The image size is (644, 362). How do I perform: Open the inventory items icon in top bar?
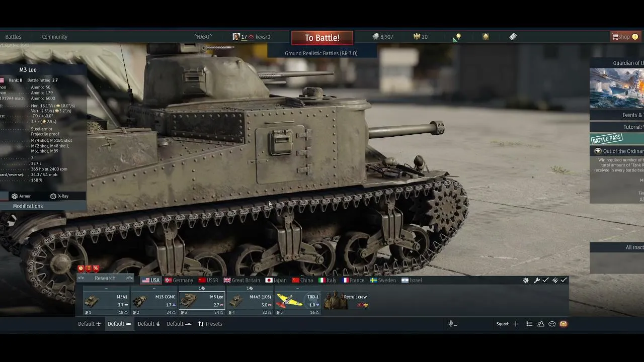[513, 37]
